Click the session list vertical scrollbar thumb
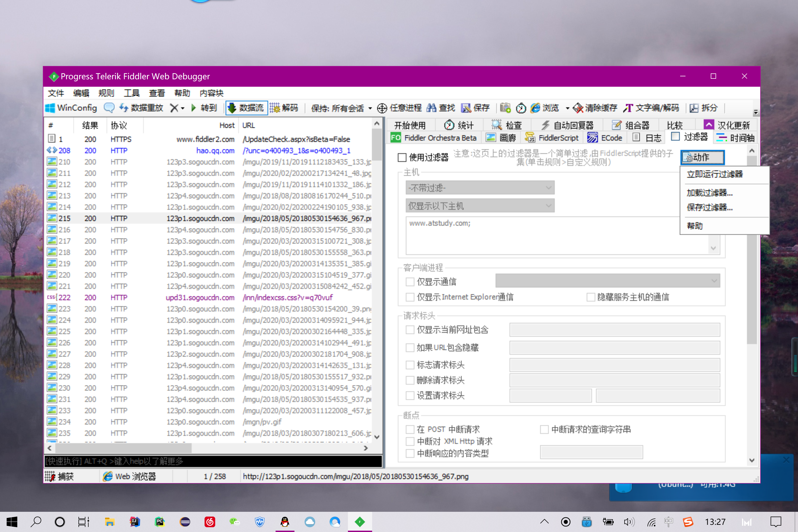 pos(377,145)
